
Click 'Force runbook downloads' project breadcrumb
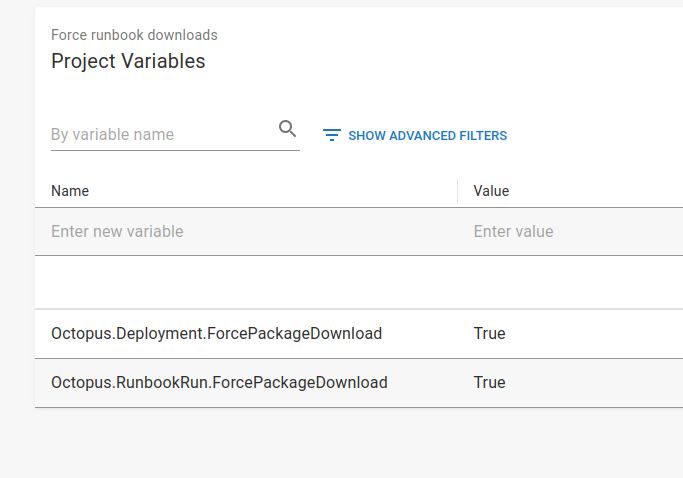click(x=134, y=35)
